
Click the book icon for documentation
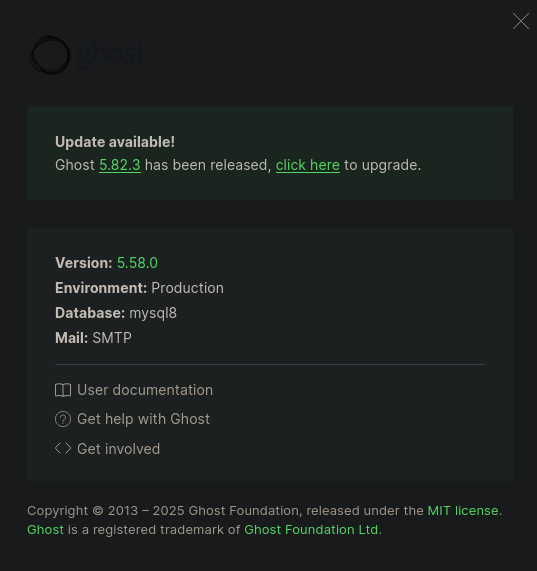pos(63,390)
